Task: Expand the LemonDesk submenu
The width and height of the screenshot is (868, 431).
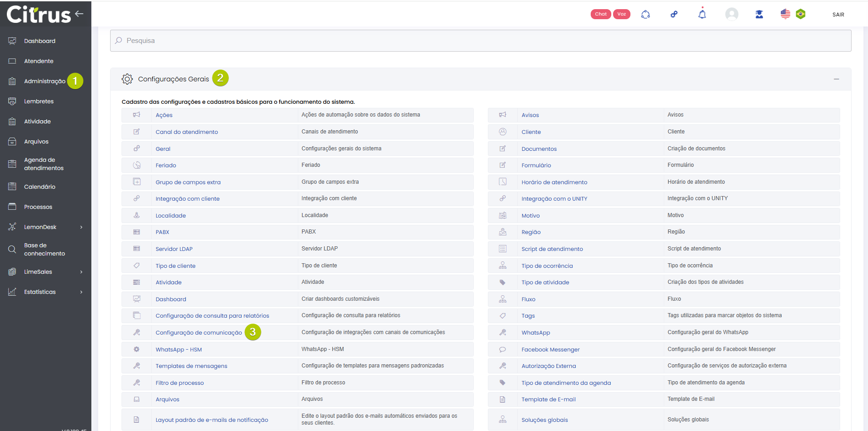Action: pyautogui.click(x=81, y=227)
